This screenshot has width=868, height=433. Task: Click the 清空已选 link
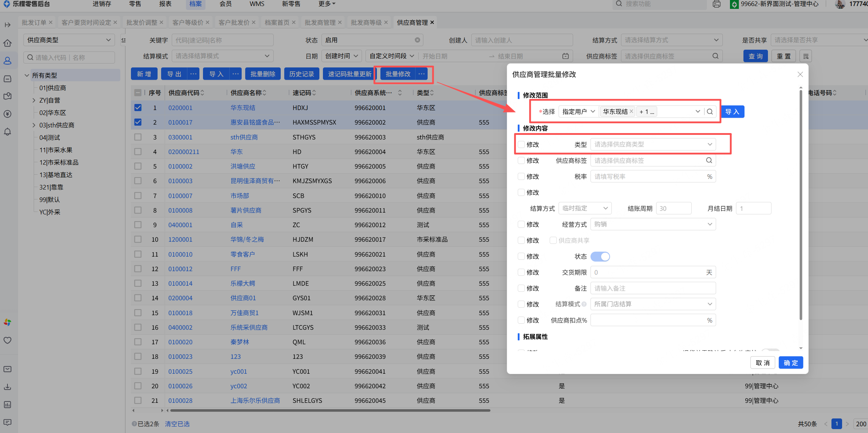coord(177,424)
